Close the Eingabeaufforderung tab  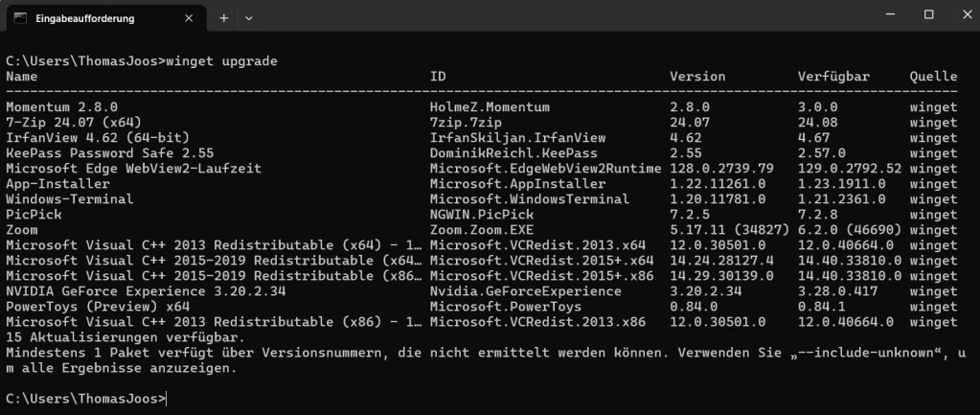click(x=189, y=18)
